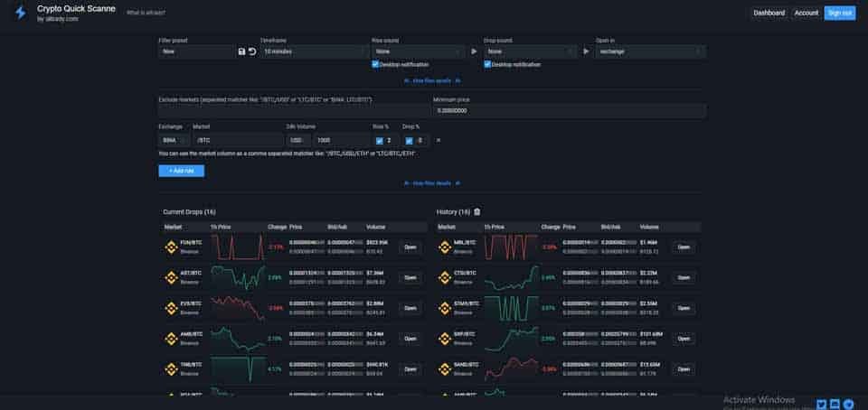The width and height of the screenshot is (868, 410).
Task: Sort Current Drops by Volume column
Action: [375, 227]
